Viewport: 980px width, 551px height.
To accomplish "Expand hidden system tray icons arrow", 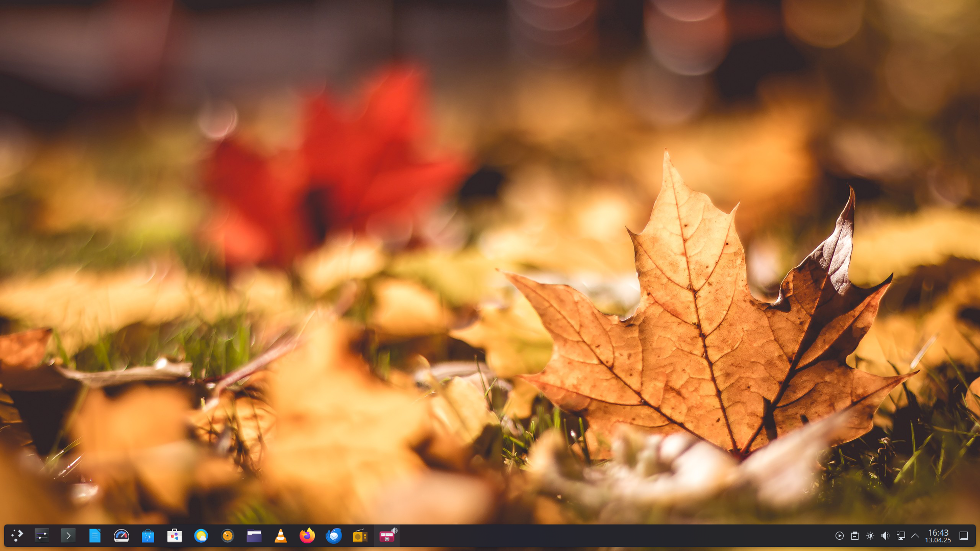I will [x=915, y=536].
